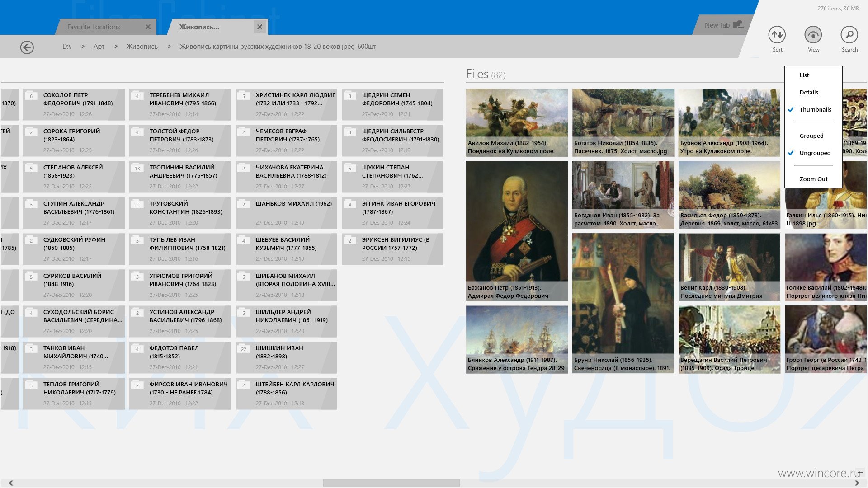Open folder ХРИСТИНЕК КАРЛ ЛЮДВИГ
This screenshot has height=488, width=868.
point(286,104)
